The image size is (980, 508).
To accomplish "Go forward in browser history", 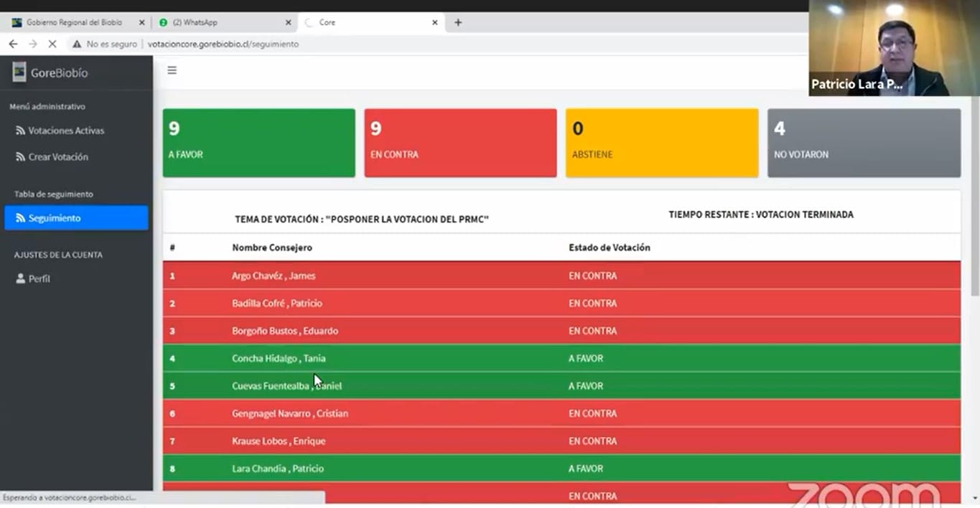I will coord(33,44).
